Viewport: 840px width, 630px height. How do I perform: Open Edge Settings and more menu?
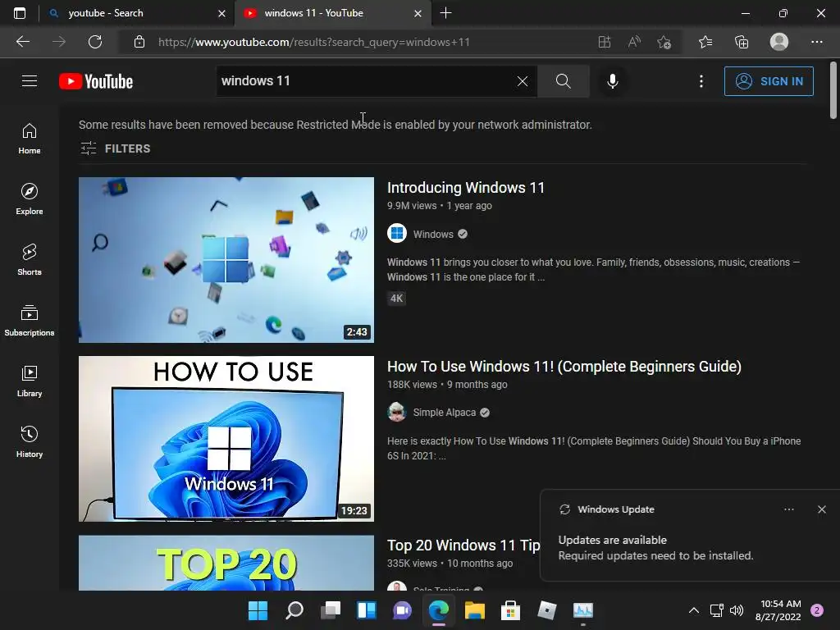(x=816, y=42)
